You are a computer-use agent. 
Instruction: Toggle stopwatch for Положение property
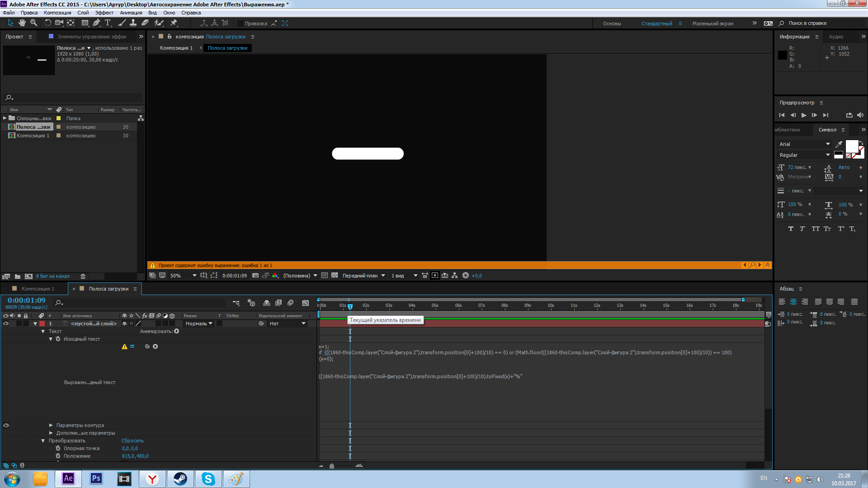(x=58, y=456)
